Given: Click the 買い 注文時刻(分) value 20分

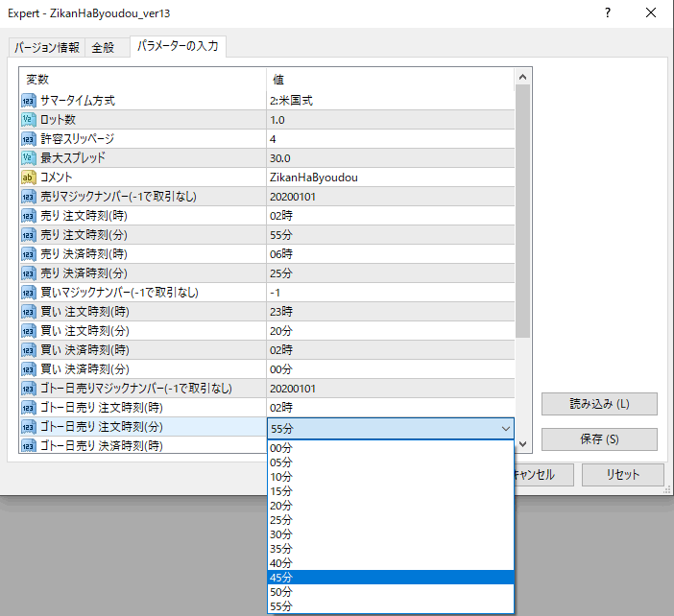Looking at the screenshot, I should [x=281, y=331].
